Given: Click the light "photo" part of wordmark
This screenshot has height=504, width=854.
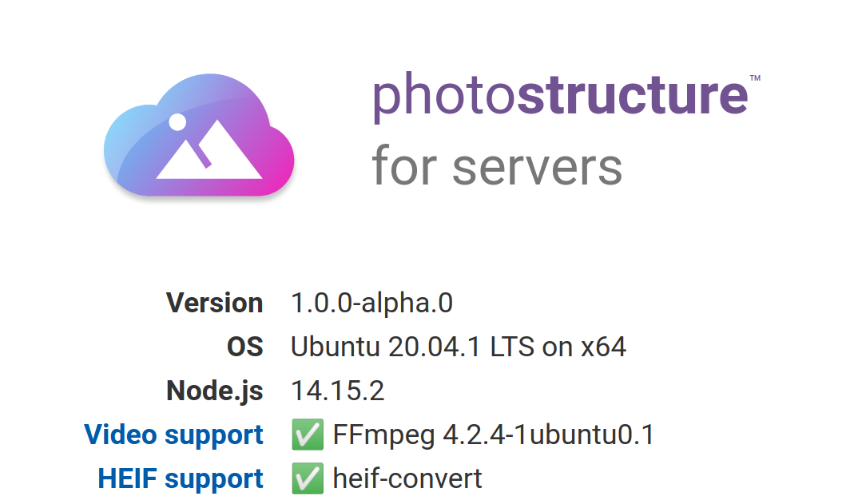Looking at the screenshot, I should [x=444, y=97].
